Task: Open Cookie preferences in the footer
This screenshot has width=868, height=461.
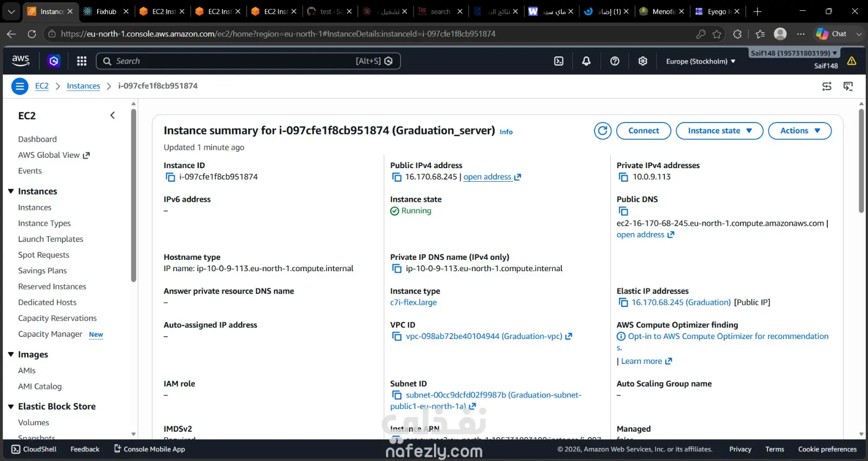Action: 827,449
